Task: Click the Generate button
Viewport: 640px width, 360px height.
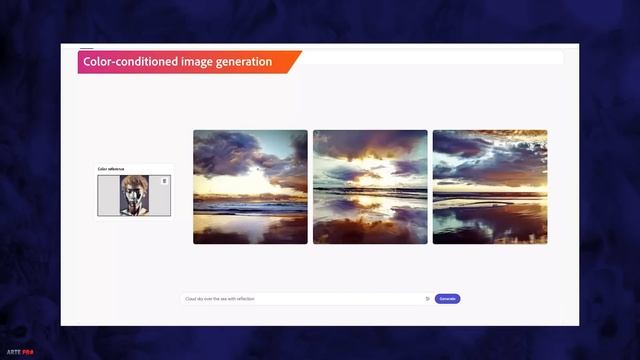Action: click(x=447, y=299)
